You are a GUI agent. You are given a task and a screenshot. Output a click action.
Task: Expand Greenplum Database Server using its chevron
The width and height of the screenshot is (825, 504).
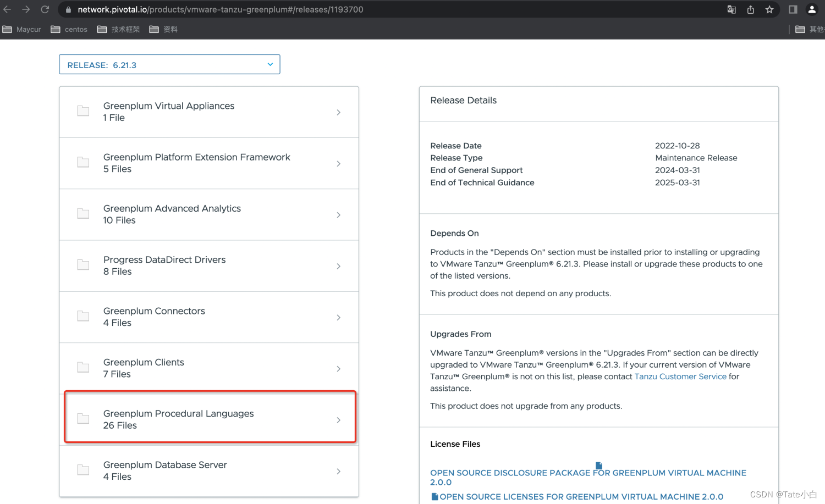[338, 471]
